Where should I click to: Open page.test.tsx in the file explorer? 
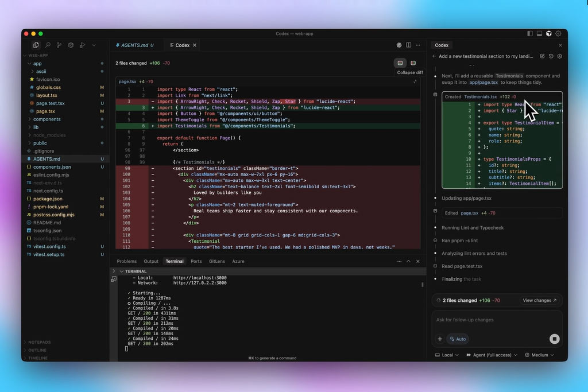coord(50,103)
